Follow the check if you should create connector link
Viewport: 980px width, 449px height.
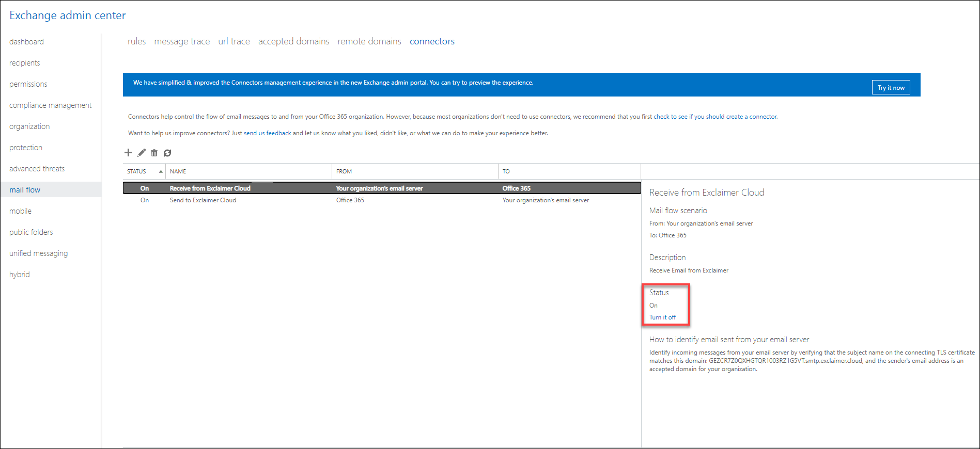715,117
